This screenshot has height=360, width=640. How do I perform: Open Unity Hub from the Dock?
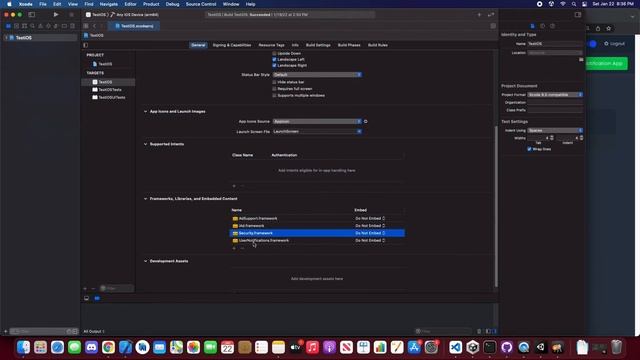pyautogui.click(x=473, y=347)
